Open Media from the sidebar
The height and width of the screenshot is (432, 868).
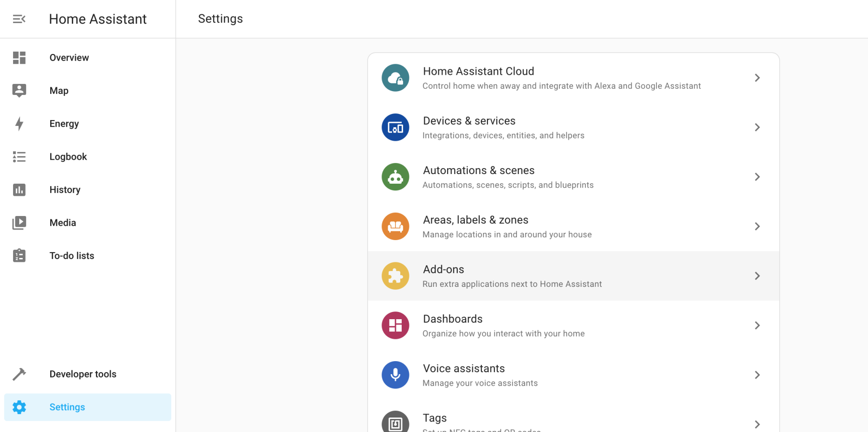coord(88,223)
